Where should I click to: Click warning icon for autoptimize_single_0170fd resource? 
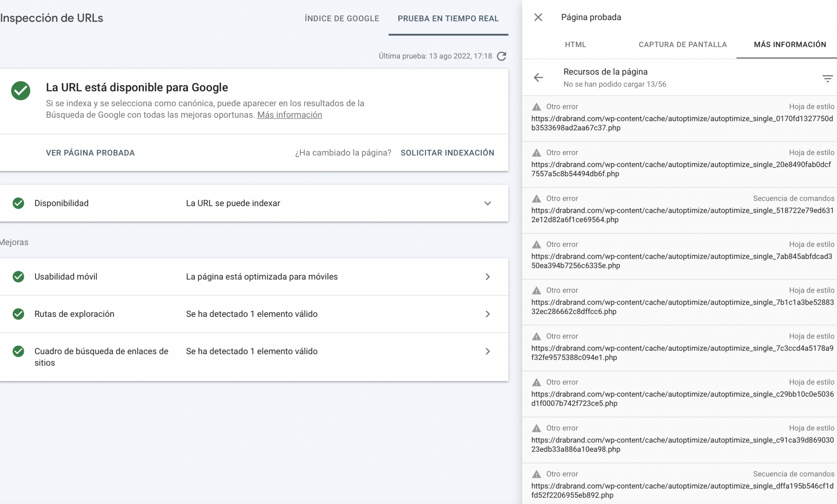(537, 106)
